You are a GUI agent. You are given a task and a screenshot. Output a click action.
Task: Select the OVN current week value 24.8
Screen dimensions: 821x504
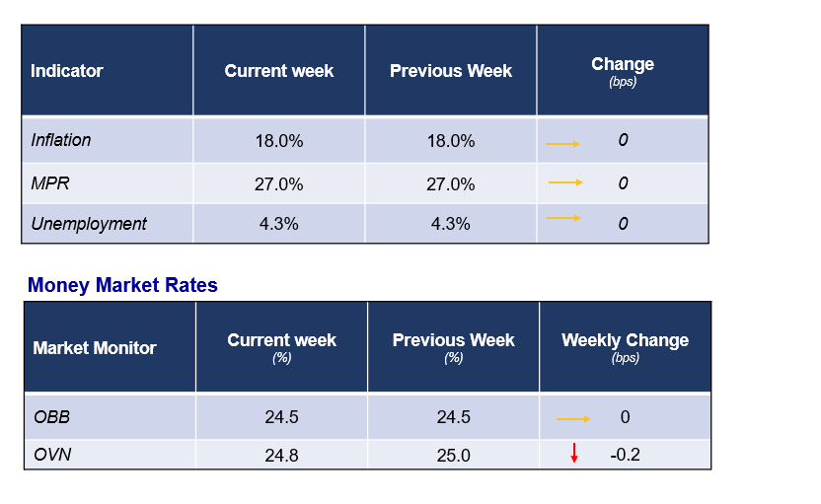(x=281, y=454)
